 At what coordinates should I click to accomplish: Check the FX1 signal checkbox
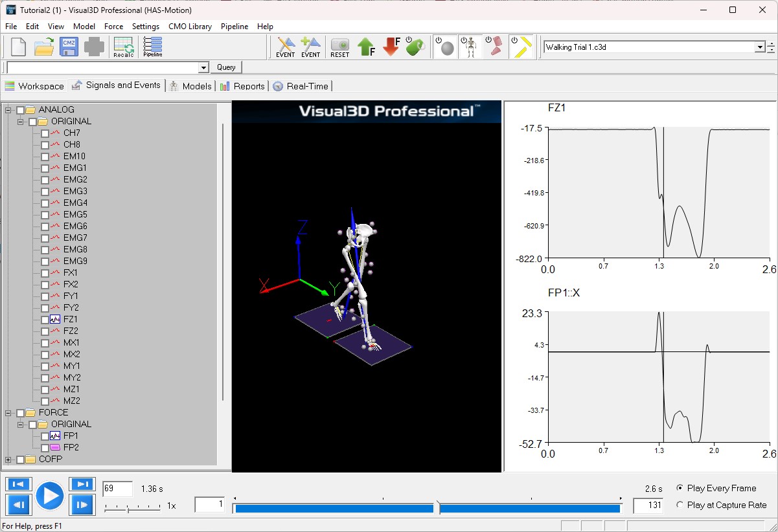tap(45, 273)
